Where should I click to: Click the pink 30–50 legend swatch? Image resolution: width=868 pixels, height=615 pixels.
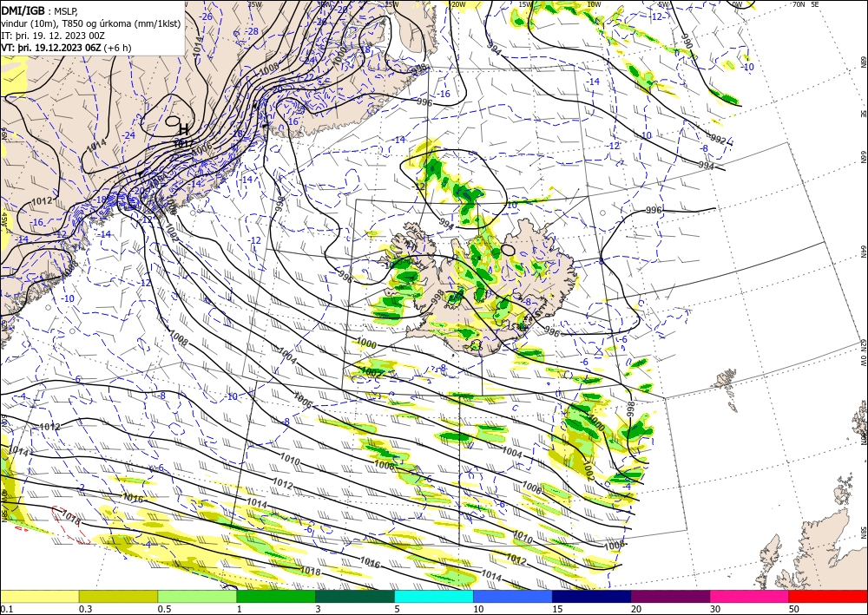pos(750,596)
